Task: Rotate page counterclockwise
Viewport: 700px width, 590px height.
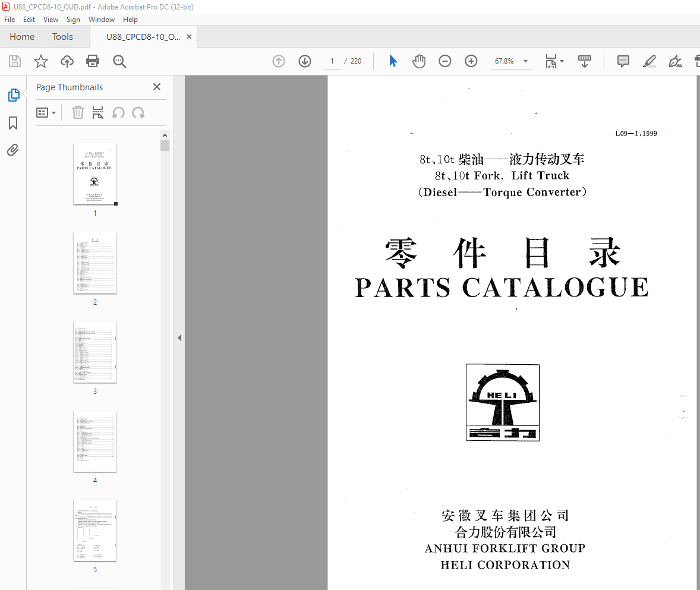Action: tap(118, 112)
